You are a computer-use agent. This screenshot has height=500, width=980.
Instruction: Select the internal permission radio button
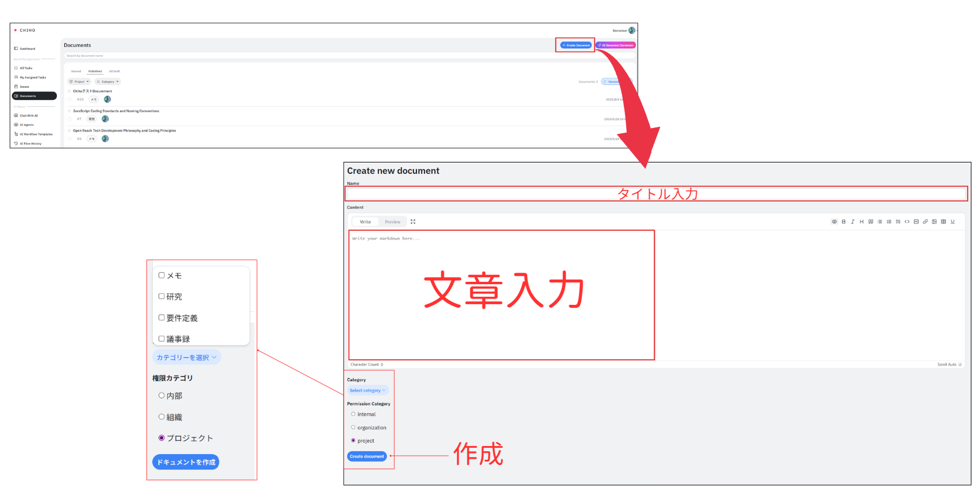pyautogui.click(x=353, y=414)
